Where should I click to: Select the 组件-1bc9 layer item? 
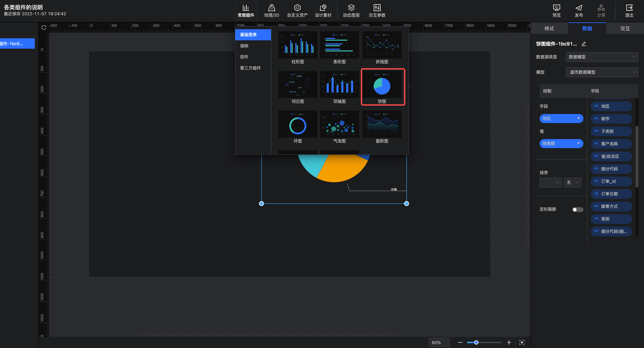17,44
